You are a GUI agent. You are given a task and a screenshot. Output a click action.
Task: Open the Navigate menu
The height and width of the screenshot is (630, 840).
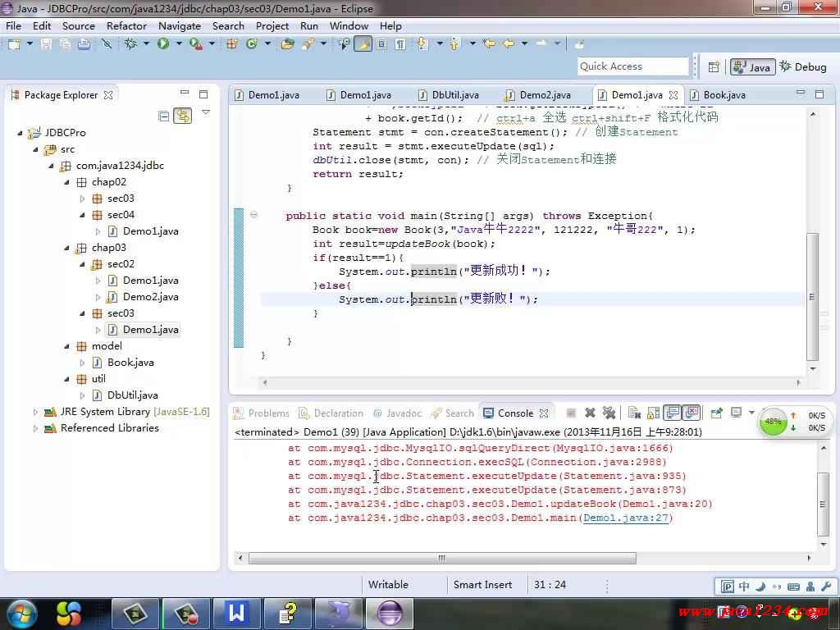pyautogui.click(x=180, y=25)
